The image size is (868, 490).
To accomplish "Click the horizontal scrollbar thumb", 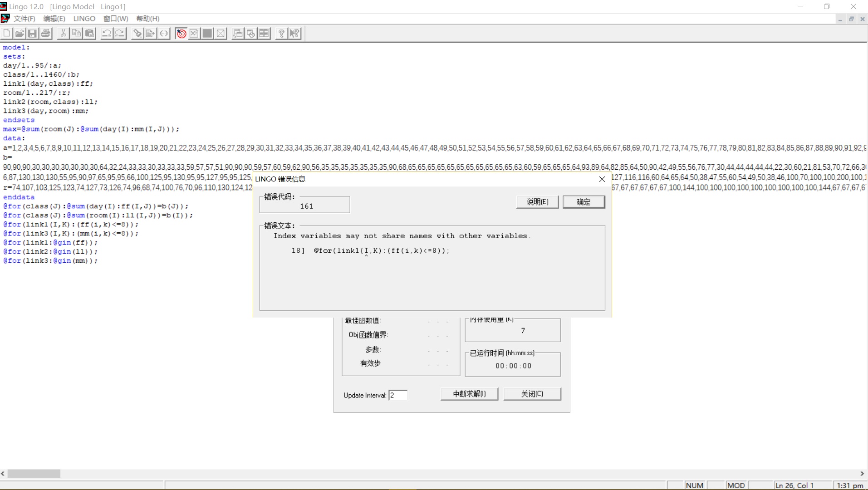I will [x=34, y=474].
